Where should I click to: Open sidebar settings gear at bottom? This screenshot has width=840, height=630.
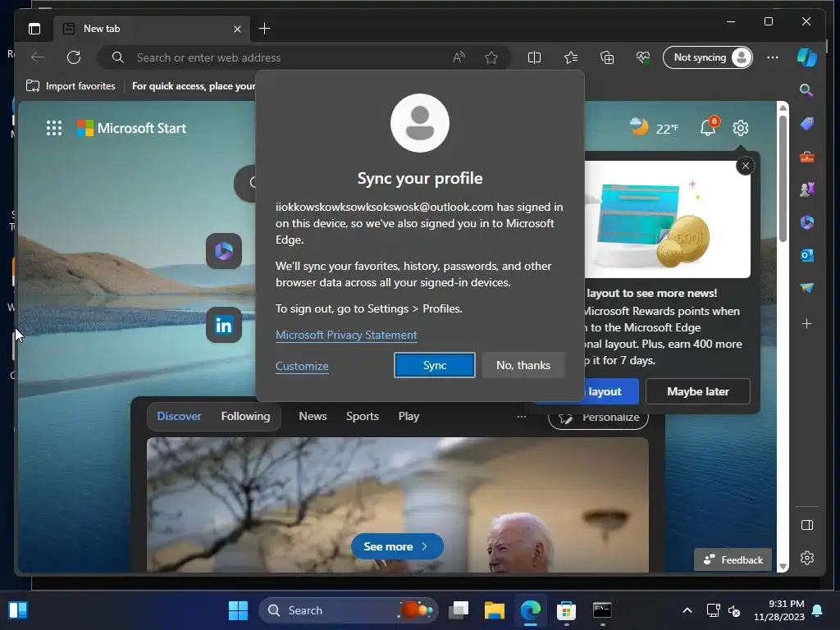[807, 558]
